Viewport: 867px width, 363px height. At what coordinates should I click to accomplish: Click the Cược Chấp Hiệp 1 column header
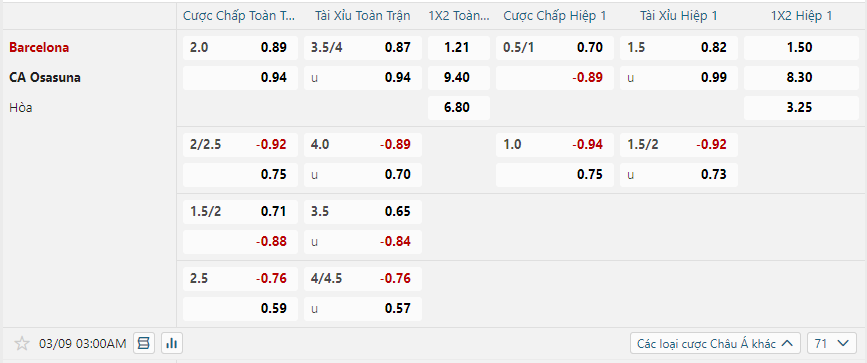(x=555, y=16)
